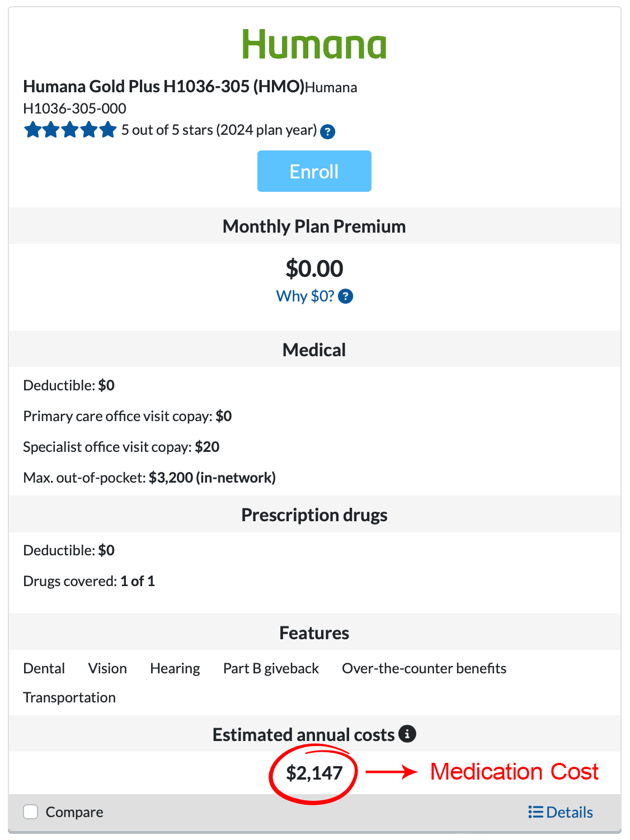Open the Why $0? link

(x=305, y=296)
